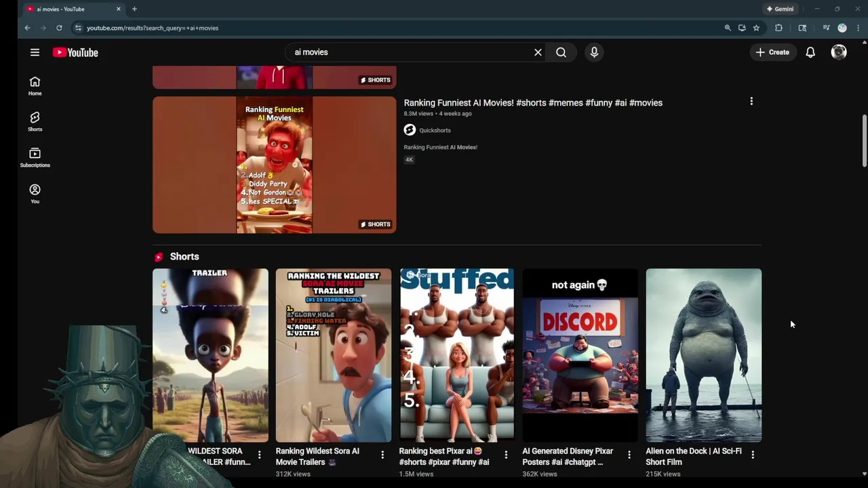The height and width of the screenshot is (488, 868).
Task: Click the page vertical scrollbar thumb
Action: coord(864,141)
